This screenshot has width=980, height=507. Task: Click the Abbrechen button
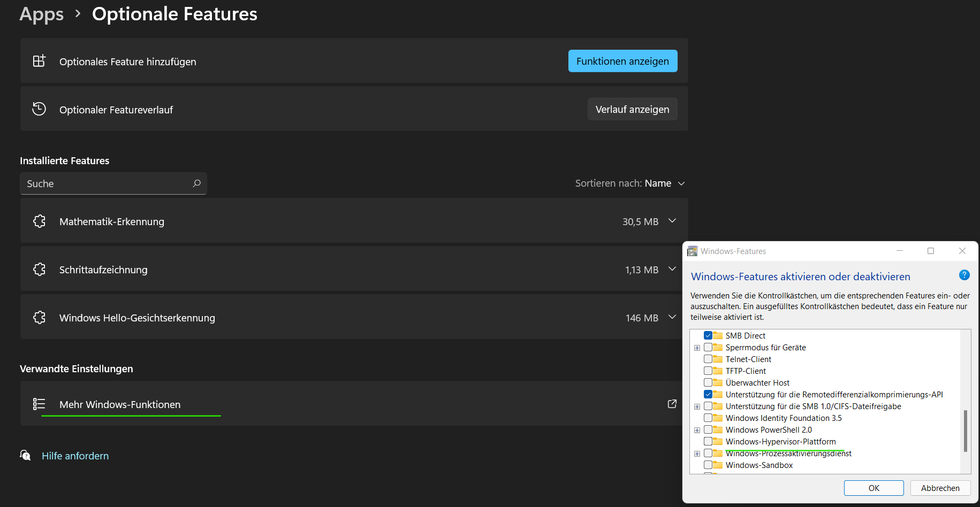coord(940,488)
